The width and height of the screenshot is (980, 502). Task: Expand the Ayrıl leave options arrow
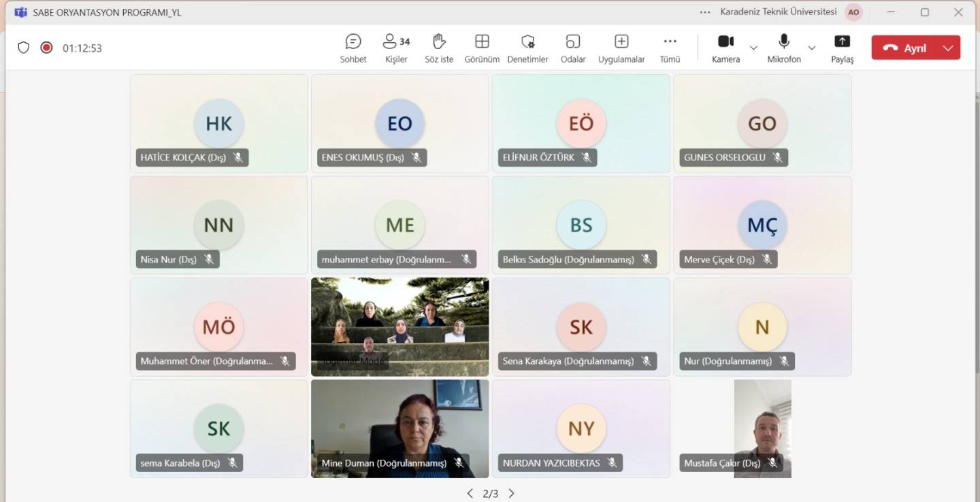click(x=948, y=48)
